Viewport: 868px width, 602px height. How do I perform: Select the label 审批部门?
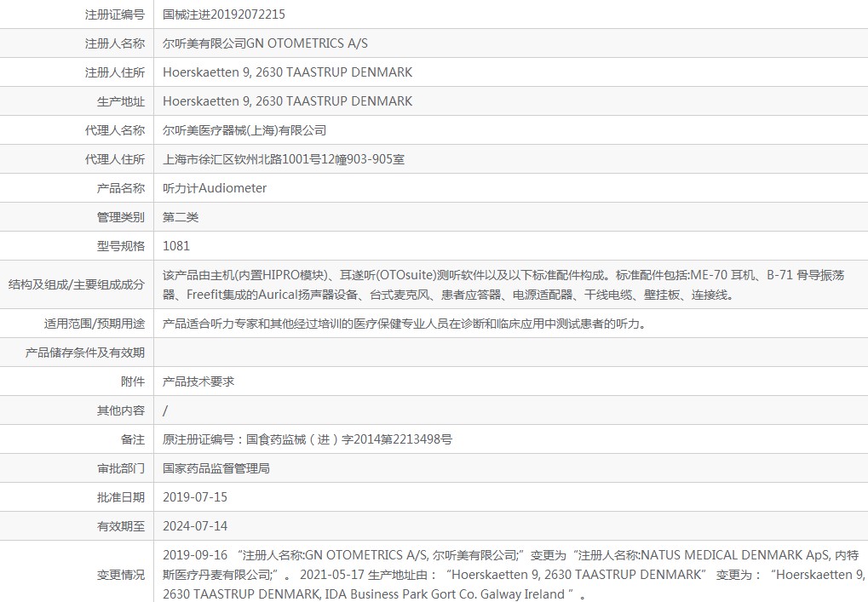pos(121,468)
